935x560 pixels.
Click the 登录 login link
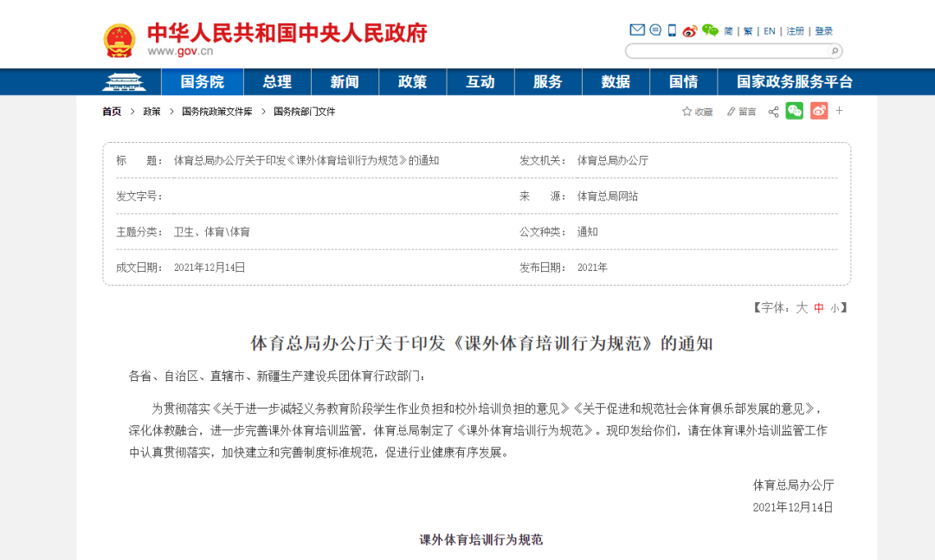point(823,29)
